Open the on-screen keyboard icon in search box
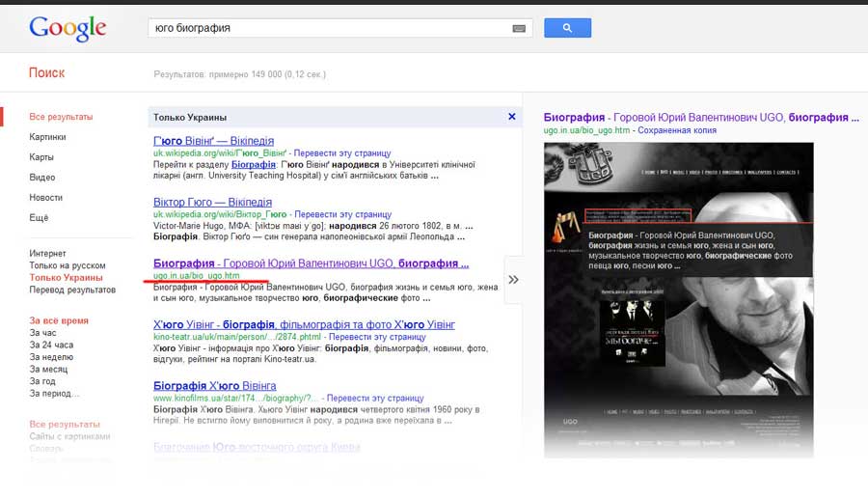This screenshot has height=498, width=868. pyautogui.click(x=519, y=28)
